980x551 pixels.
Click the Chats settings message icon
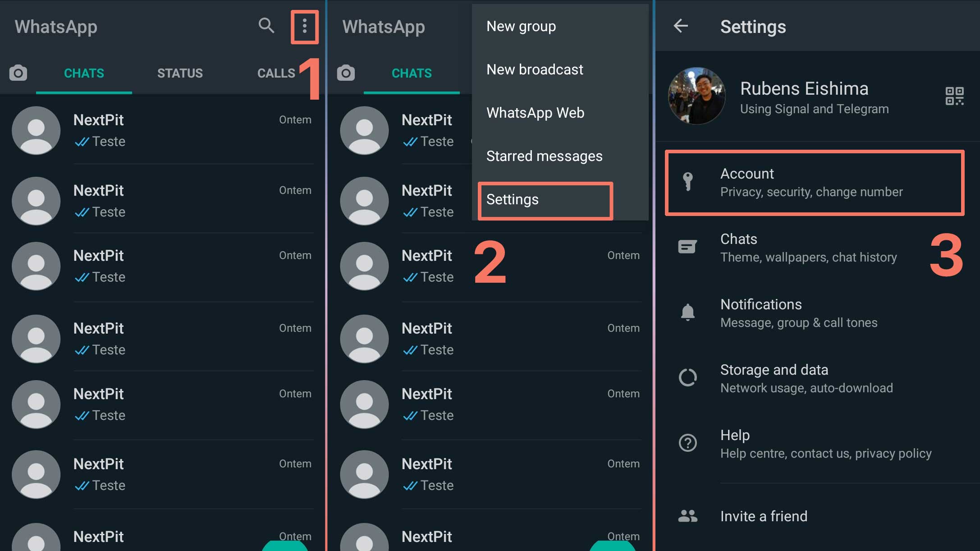[687, 247]
